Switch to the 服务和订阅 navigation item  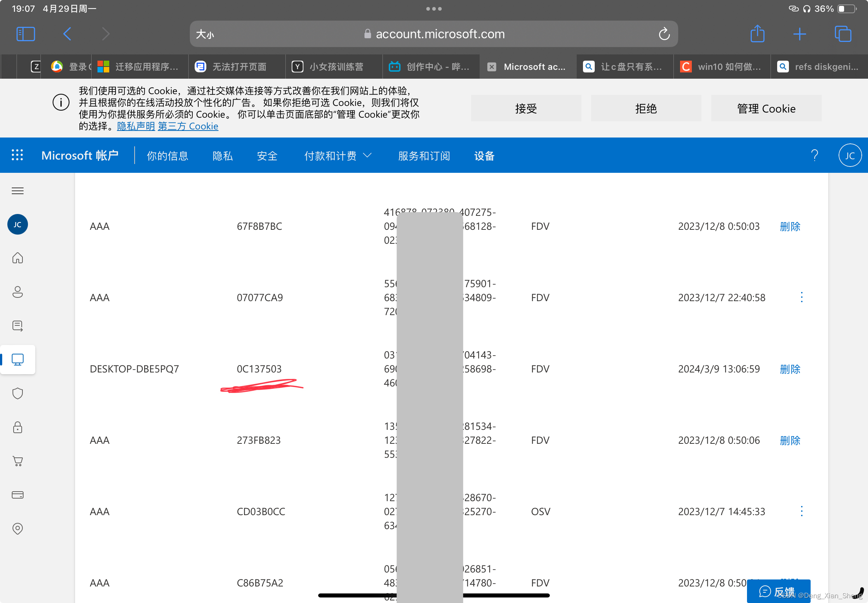423,156
